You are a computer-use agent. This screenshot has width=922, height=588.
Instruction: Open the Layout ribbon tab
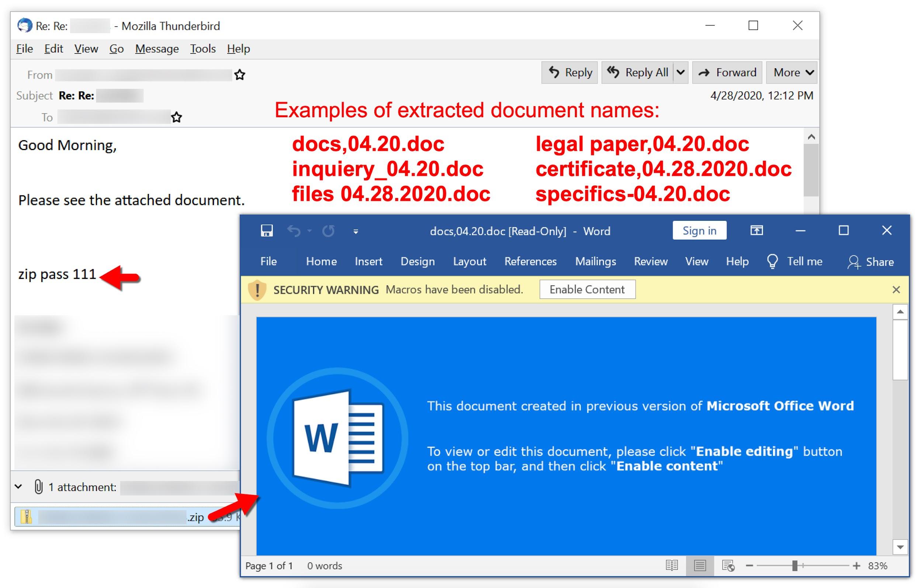(469, 261)
